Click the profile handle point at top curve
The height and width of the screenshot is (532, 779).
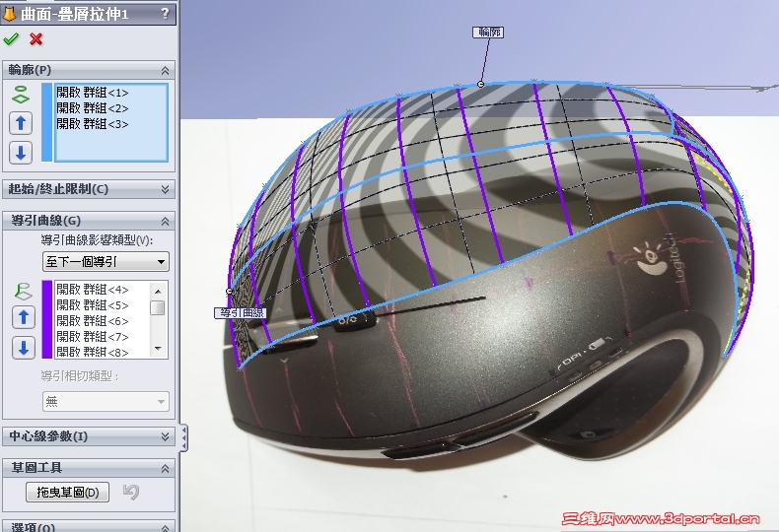(480, 85)
